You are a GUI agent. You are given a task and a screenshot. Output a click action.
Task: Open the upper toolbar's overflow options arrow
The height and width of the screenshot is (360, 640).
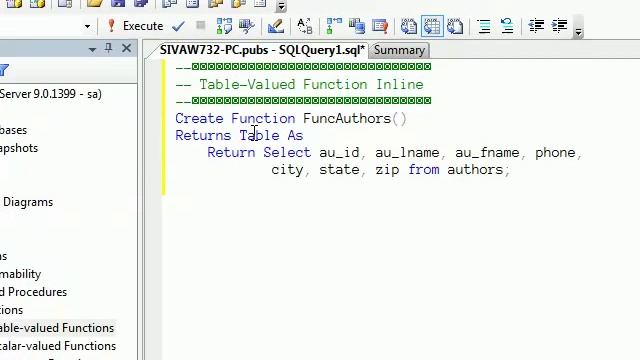(x=281, y=6)
